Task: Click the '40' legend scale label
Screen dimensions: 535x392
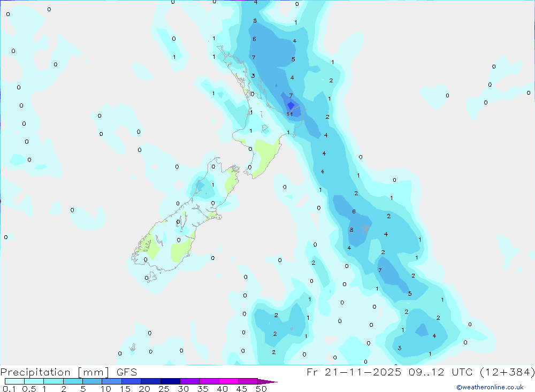Action: (x=222, y=389)
